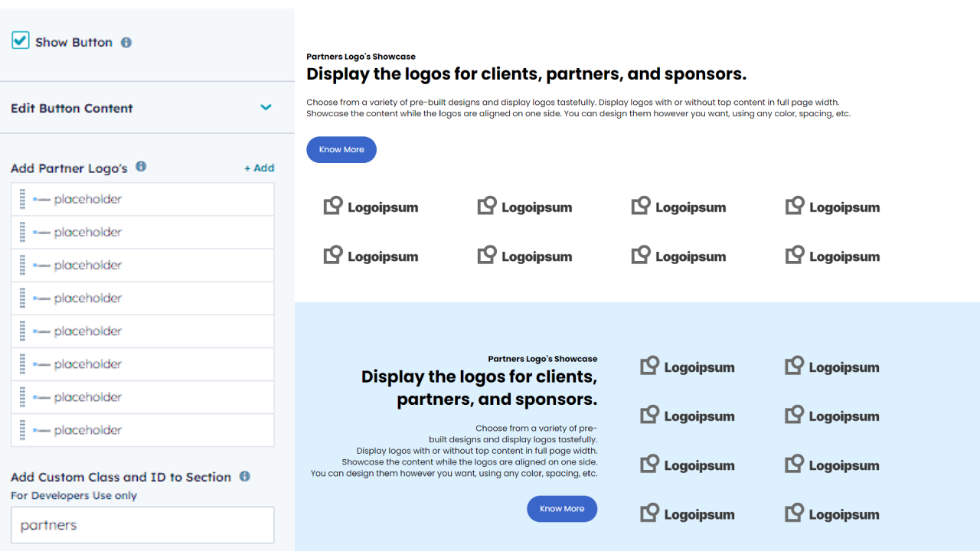Grab the drag handle of first placeholder row
The image size is (980, 551).
[x=22, y=199]
